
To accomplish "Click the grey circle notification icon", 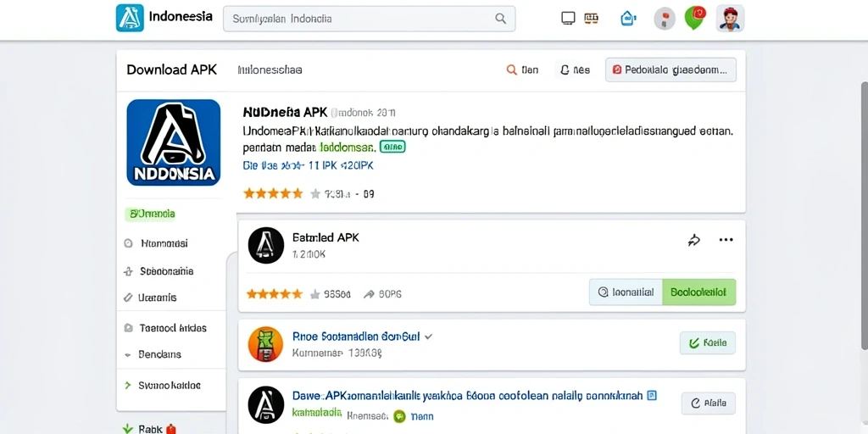I will click(x=665, y=19).
